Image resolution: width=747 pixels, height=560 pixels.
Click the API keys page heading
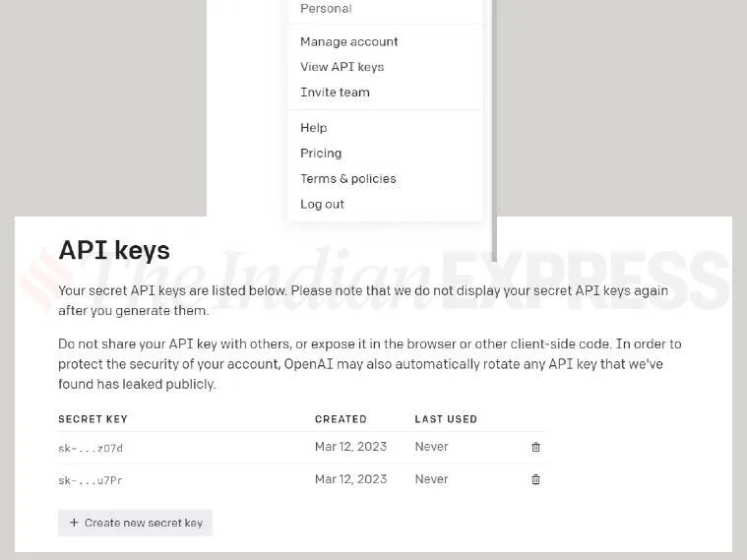114,250
